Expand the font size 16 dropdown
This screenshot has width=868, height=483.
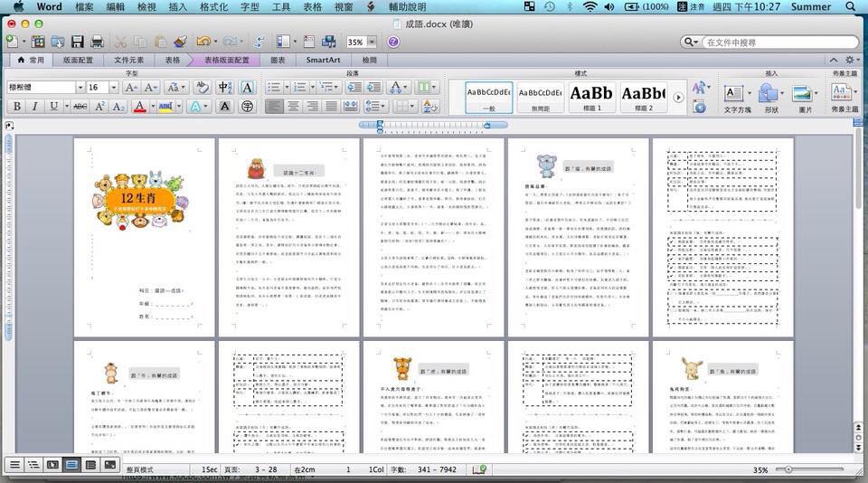(x=113, y=88)
